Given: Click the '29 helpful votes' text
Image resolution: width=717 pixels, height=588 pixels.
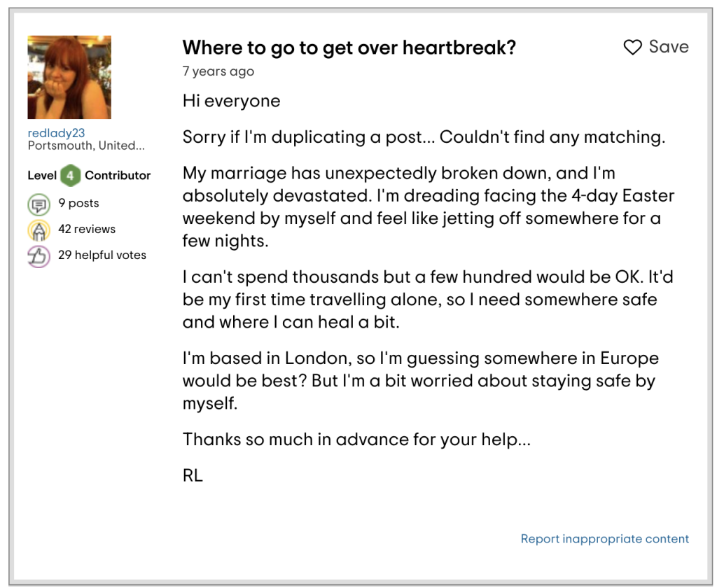Looking at the screenshot, I should (102, 255).
